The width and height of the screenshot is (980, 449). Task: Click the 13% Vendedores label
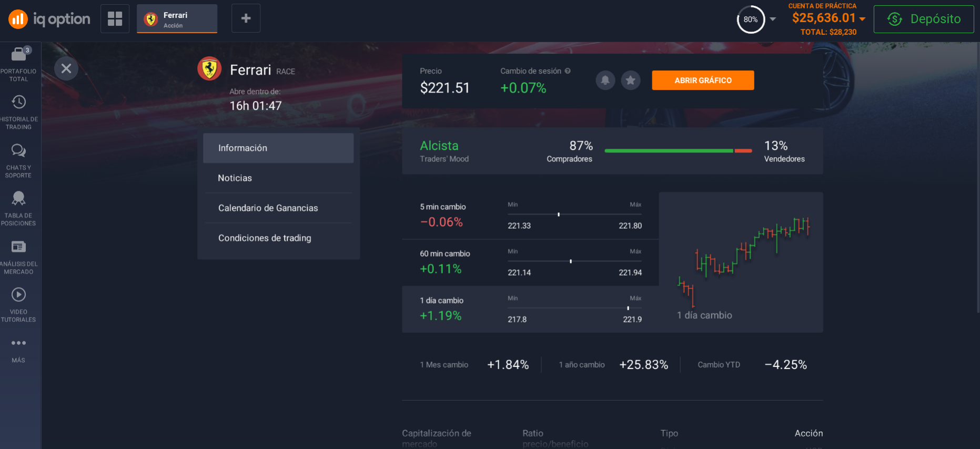[784, 151]
